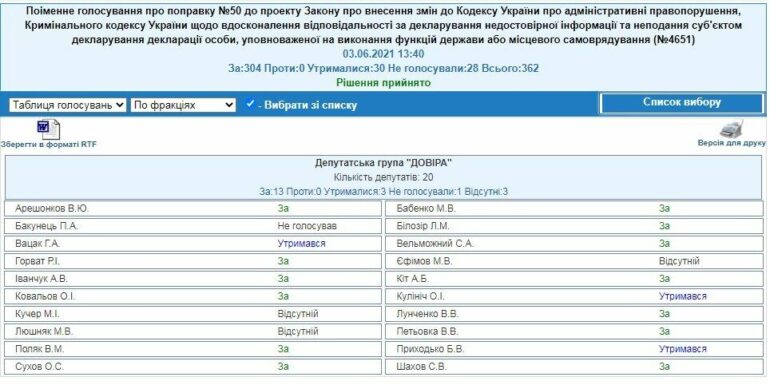Click the date '03.06.2021 13:40'
This screenshot has height=385, width=770.
point(384,54)
